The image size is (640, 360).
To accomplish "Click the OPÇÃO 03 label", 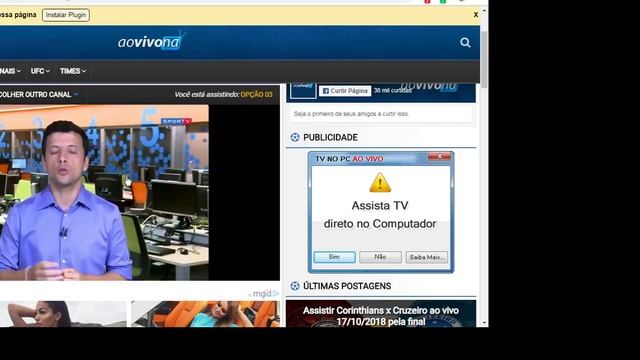I will point(256,94).
